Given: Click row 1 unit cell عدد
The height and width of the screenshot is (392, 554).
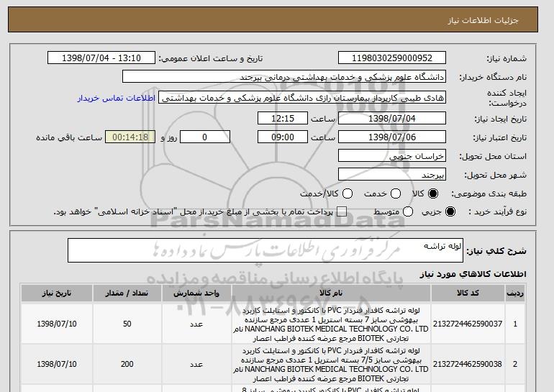Looking at the screenshot, I should coord(196,324).
